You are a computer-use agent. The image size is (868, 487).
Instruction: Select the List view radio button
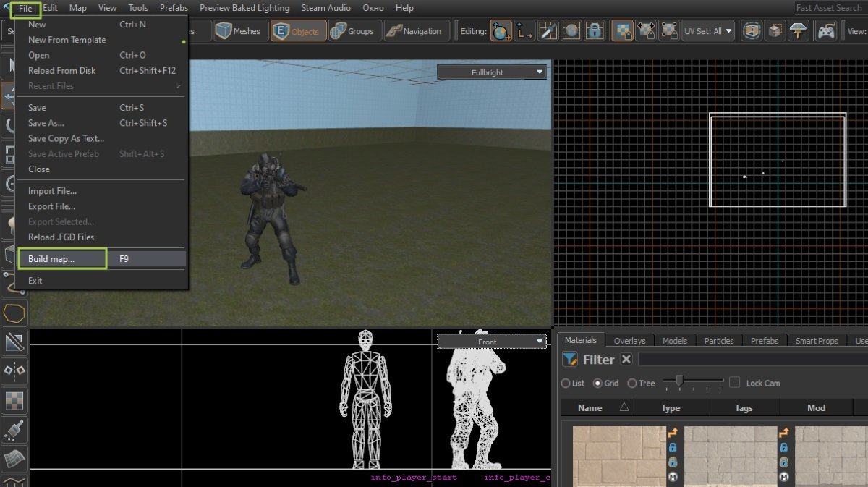coord(566,384)
